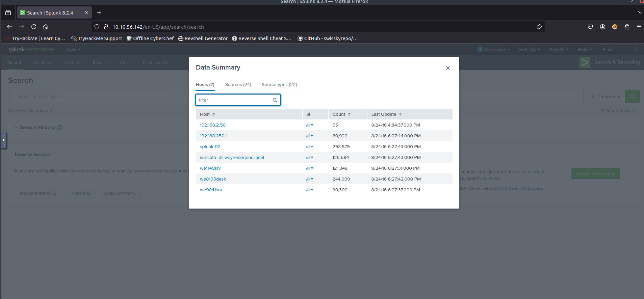Open the Offline CyberChef bookmark
The height and width of the screenshot is (299, 644).
tap(150, 38)
